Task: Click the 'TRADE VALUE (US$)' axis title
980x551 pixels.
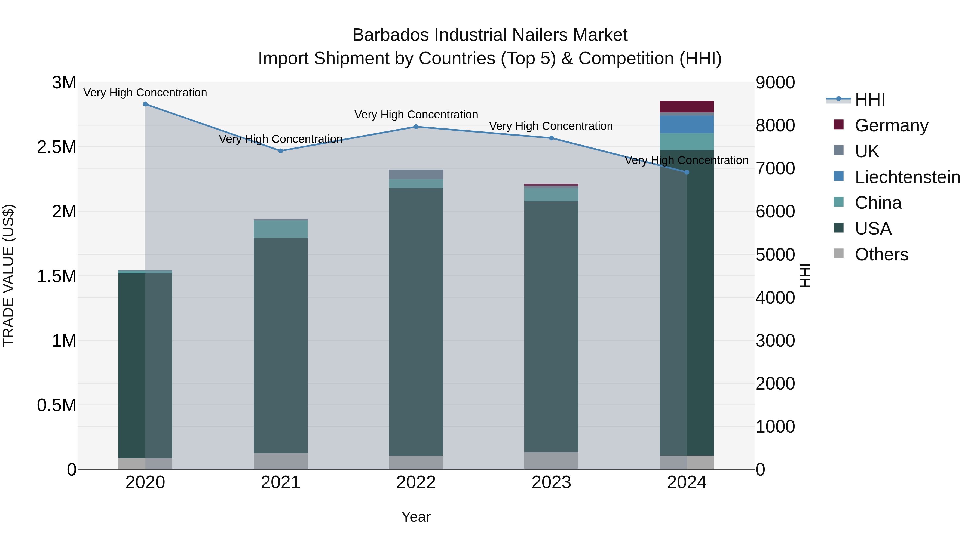Action: click(8, 276)
